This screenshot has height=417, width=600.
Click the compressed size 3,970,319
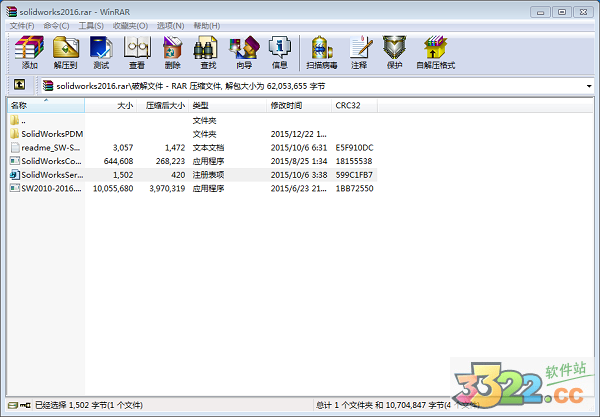click(167, 188)
